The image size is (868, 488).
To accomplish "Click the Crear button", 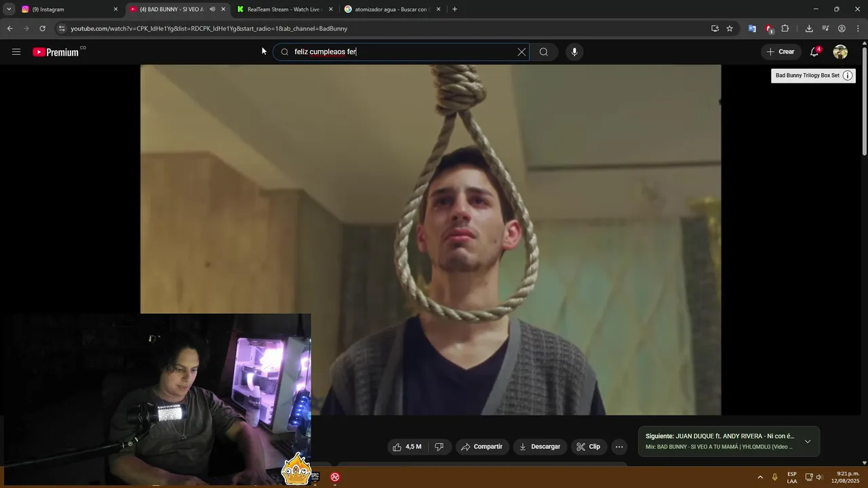I will (x=781, y=52).
